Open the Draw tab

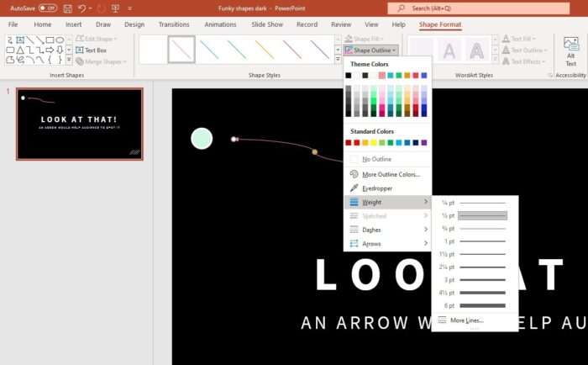point(103,24)
